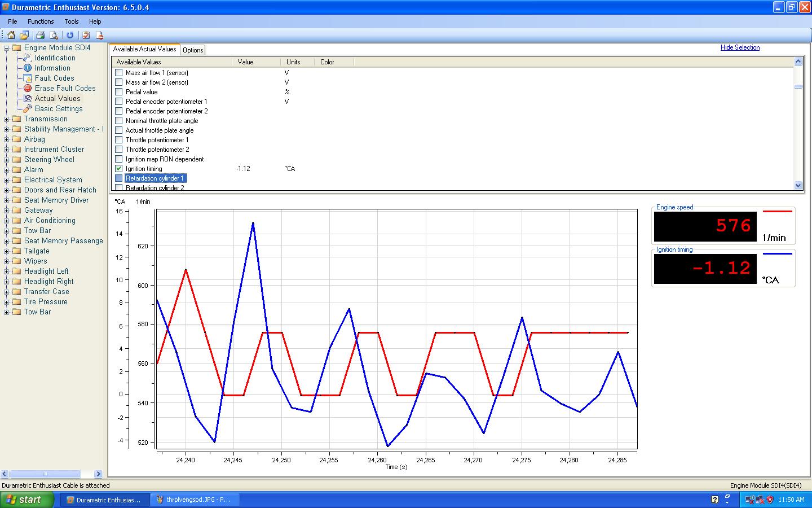The image size is (812, 508).
Task: Click the clipboard checkmark toolbar icon
Action: 86,35
